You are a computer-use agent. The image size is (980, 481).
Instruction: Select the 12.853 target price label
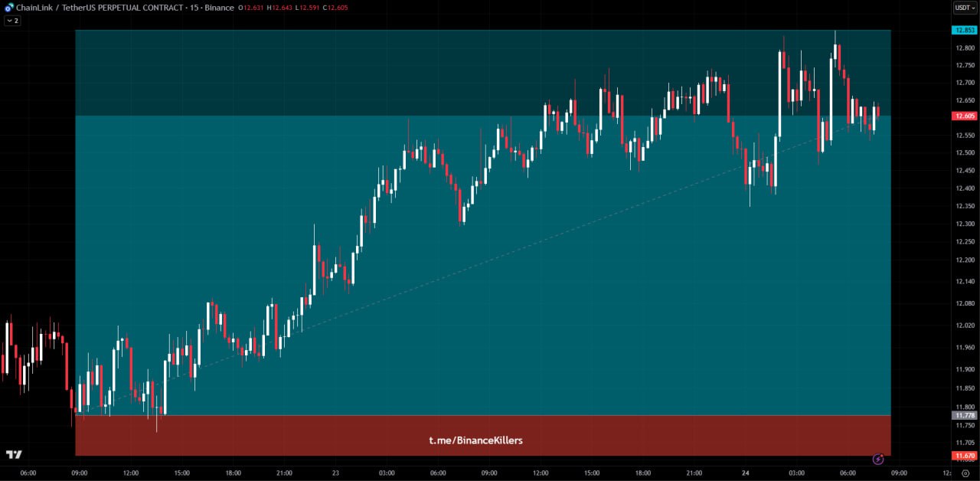pyautogui.click(x=964, y=31)
